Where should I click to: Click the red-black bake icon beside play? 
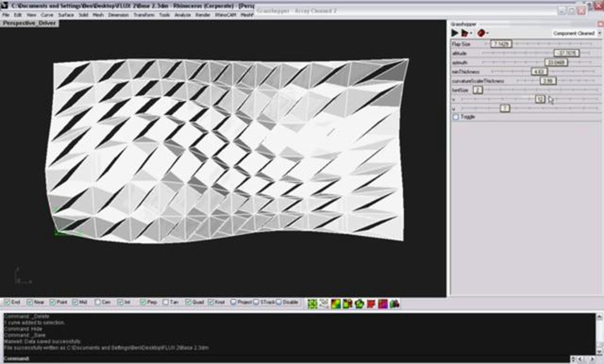pyautogui.click(x=464, y=33)
